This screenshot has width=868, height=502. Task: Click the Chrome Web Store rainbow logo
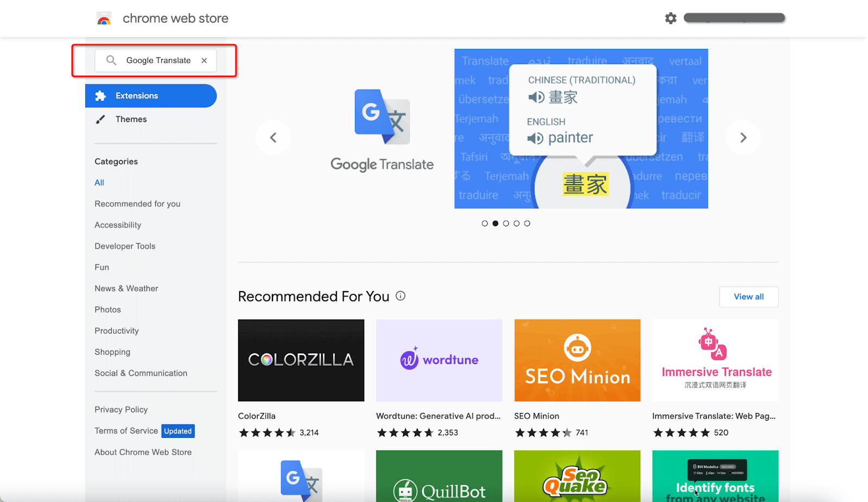coord(104,19)
